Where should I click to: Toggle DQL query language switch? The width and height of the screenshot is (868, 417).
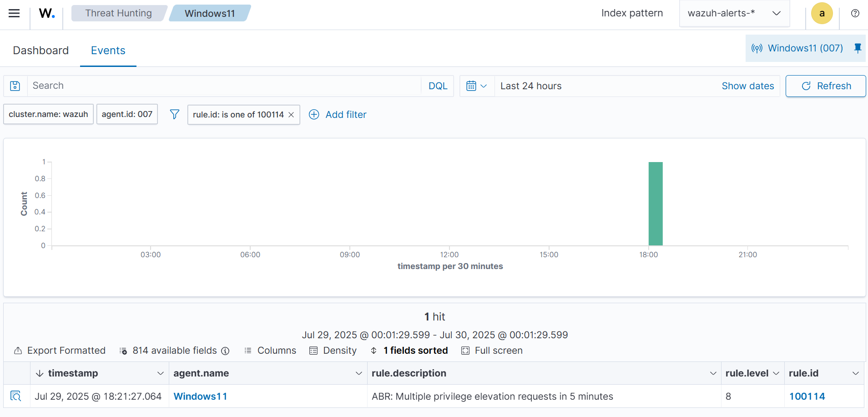point(438,86)
